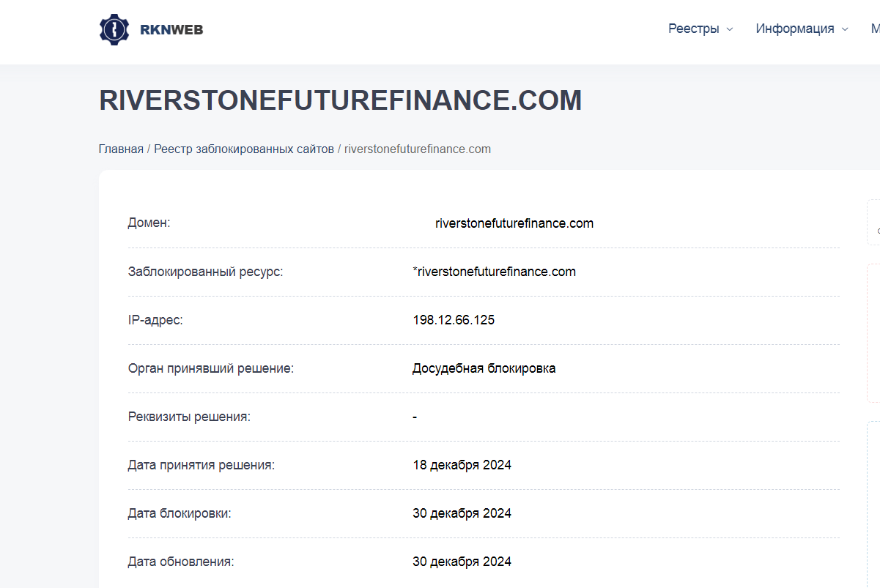Open the Главная breadcrumb link

click(x=121, y=149)
